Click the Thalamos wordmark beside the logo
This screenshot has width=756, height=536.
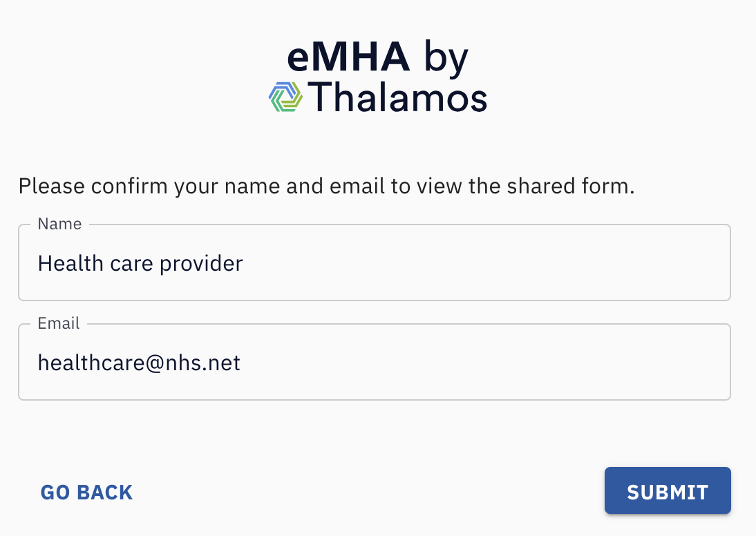point(397,97)
